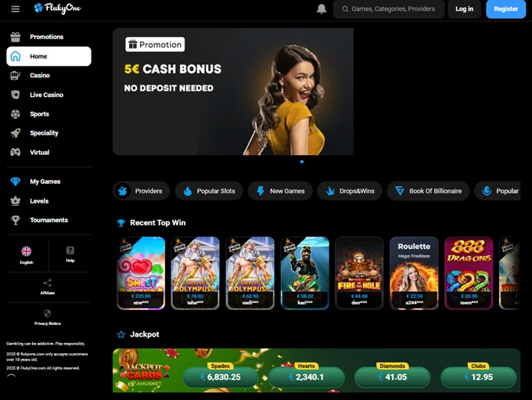Focus the Games, Categories, Providers search field
Viewport: 532px width, 400px height.
point(389,9)
